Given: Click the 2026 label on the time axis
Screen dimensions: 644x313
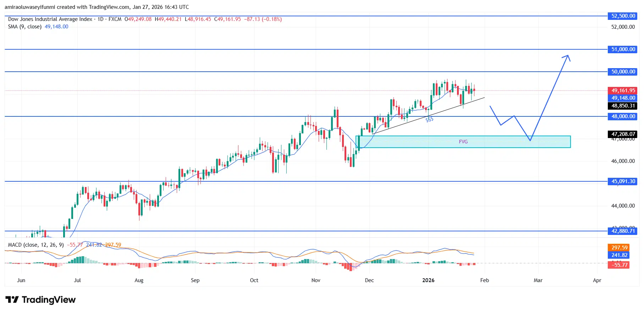Looking at the screenshot, I should [428, 280].
